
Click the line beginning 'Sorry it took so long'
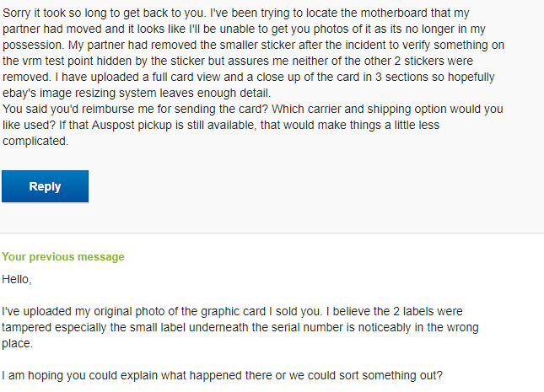click(x=236, y=13)
